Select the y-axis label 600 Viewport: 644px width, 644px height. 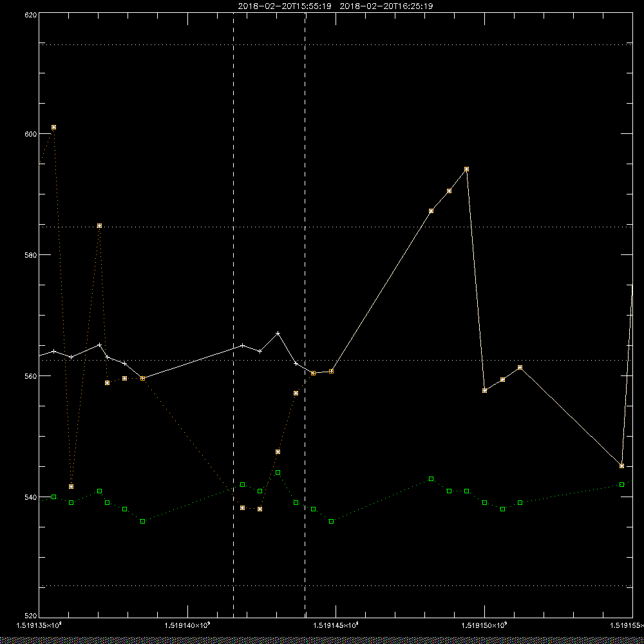point(32,134)
